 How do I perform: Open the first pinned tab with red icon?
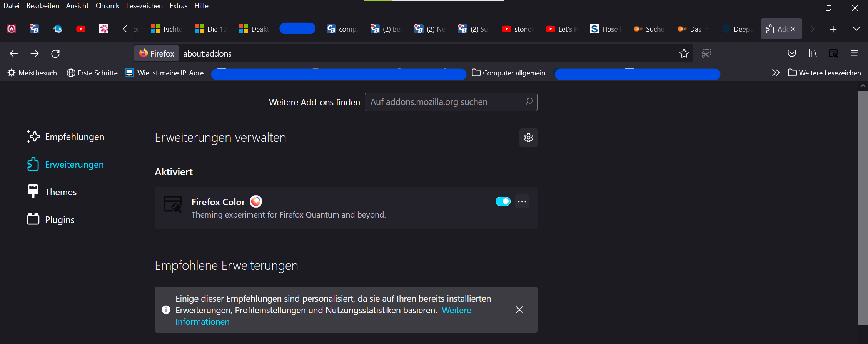[12, 29]
